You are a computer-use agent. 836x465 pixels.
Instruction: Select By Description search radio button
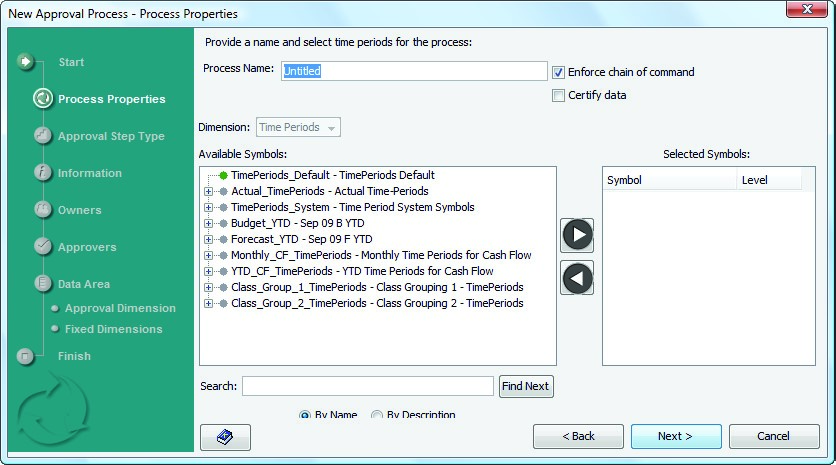point(377,414)
